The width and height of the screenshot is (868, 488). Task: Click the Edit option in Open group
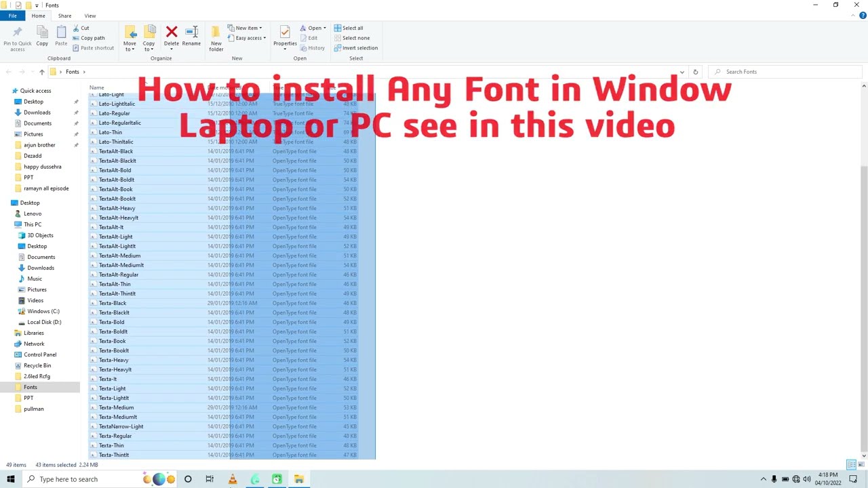coord(309,38)
